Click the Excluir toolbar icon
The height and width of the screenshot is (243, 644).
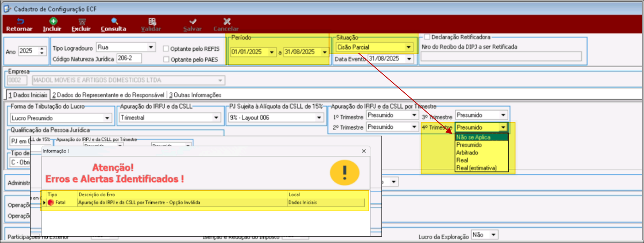[81, 21]
